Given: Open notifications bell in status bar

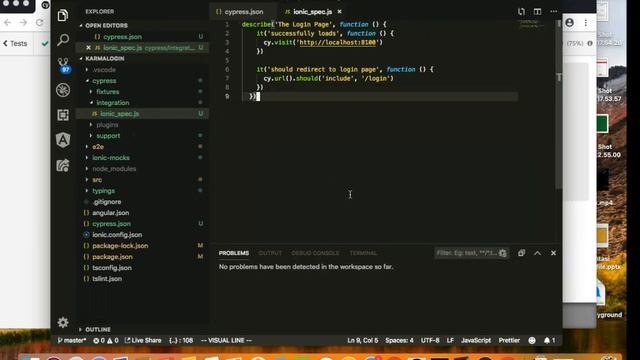Looking at the screenshot, I should coord(549,340).
